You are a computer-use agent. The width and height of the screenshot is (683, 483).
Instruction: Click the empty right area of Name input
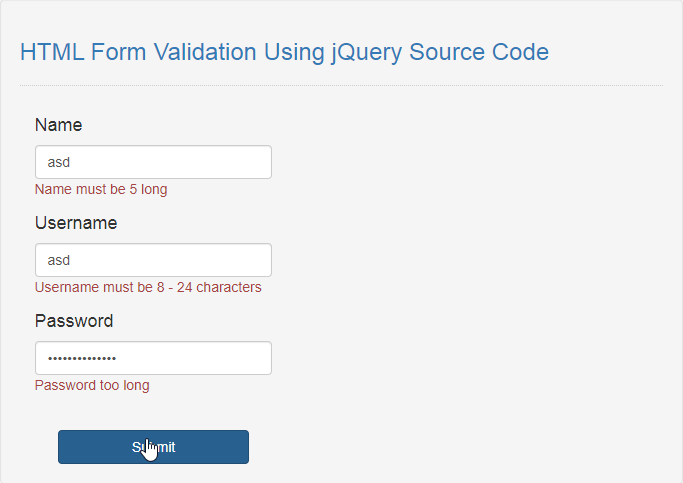coord(196,162)
